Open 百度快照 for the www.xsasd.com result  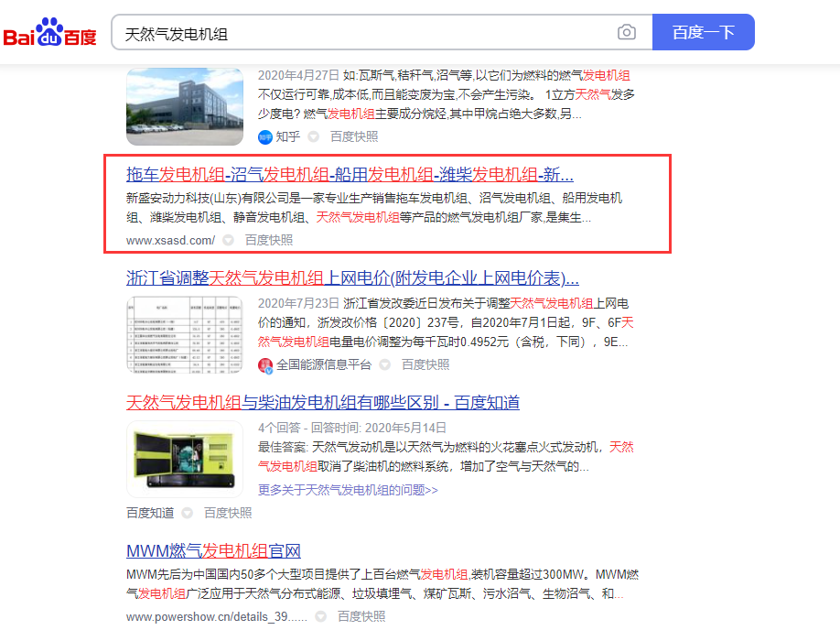[x=269, y=240]
